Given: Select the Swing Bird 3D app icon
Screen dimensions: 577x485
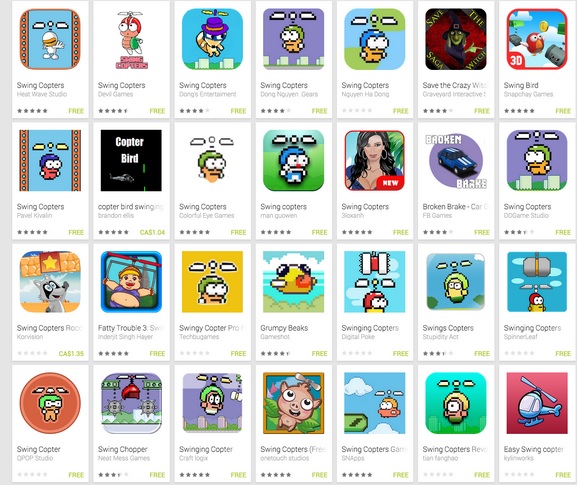Looking at the screenshot, I should pyautogui.click(x=537, y=39).
